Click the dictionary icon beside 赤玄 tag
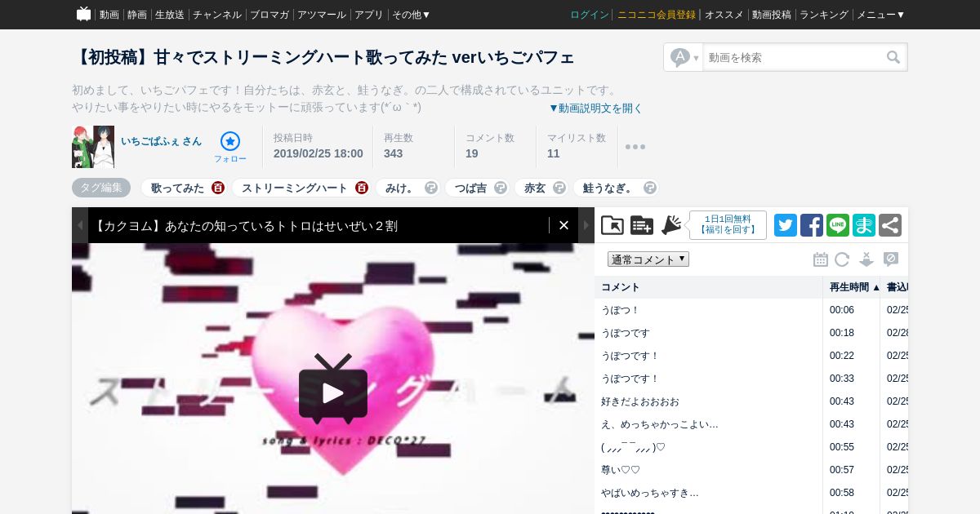Screen dimensions: 980x514 pos(559,188)
